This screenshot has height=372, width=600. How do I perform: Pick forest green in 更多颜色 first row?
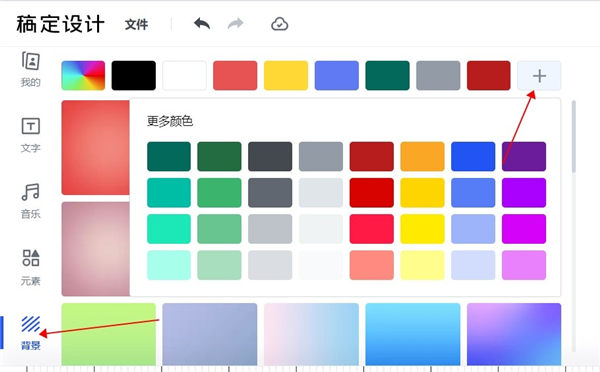[219, 157]
